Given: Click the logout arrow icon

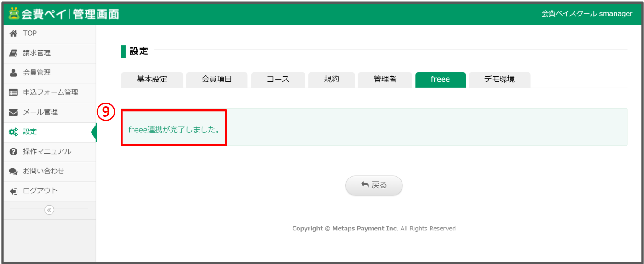Looking at the screenshot, I should [13, 191].
